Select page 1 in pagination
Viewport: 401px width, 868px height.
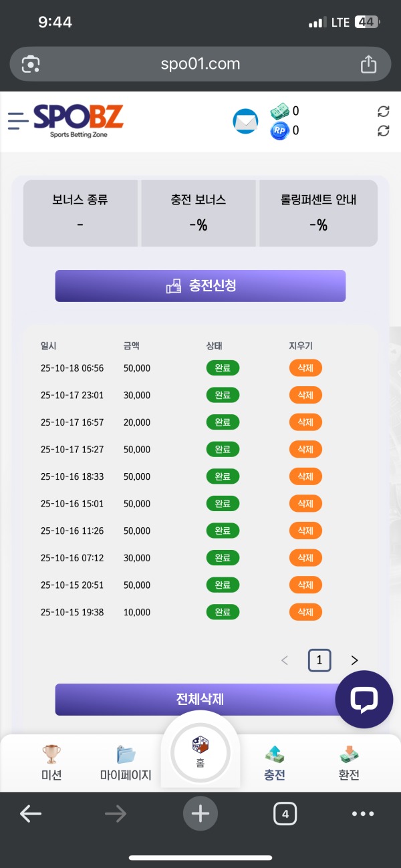(x=319, y=661)
